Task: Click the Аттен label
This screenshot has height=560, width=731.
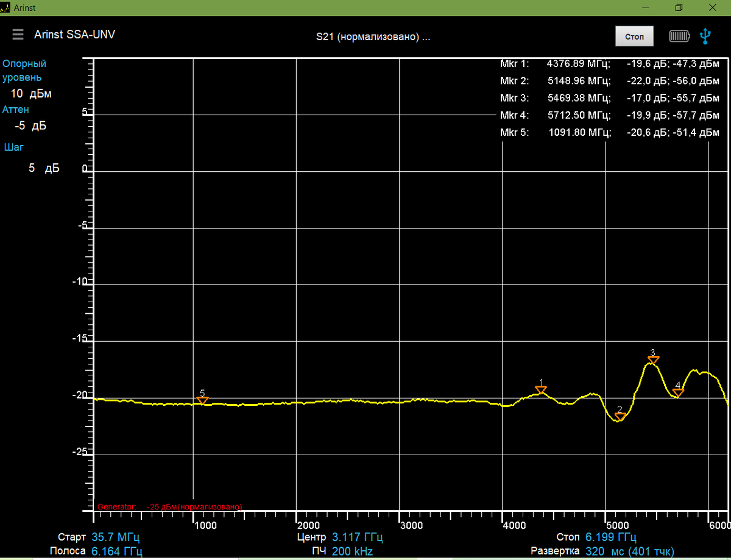Action: (x=15, y=110)
